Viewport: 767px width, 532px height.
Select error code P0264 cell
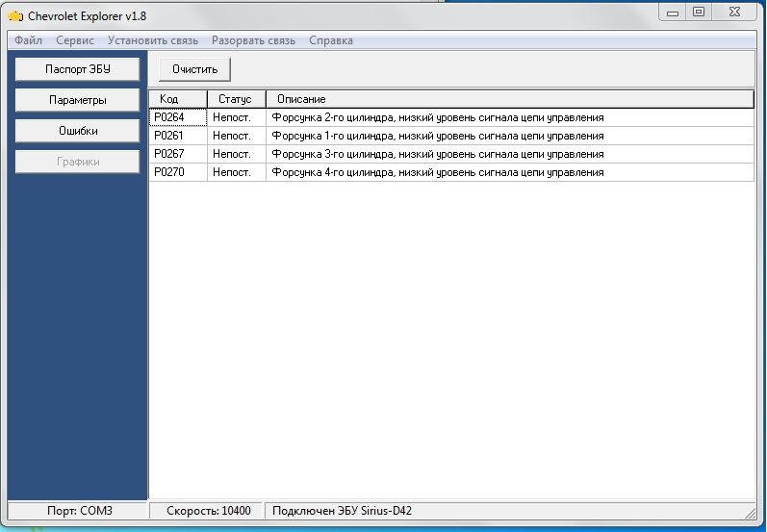coord(178,117)
